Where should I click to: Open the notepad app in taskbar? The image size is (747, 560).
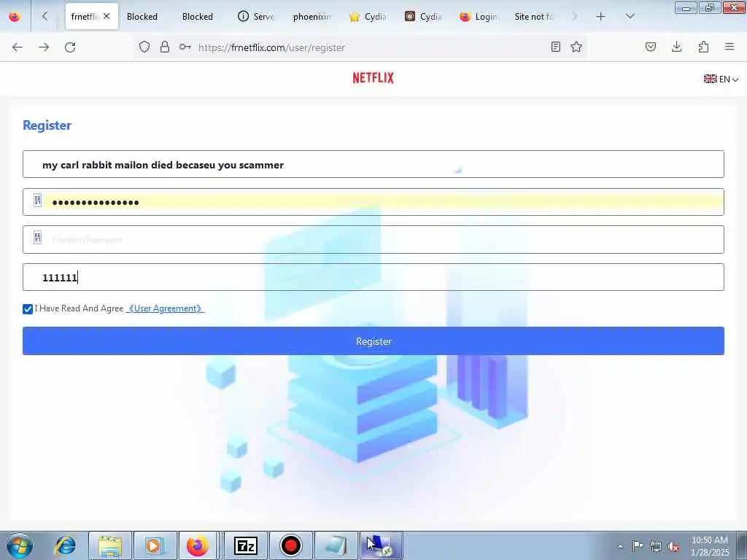pyautogui.click(x=336, y=545)
